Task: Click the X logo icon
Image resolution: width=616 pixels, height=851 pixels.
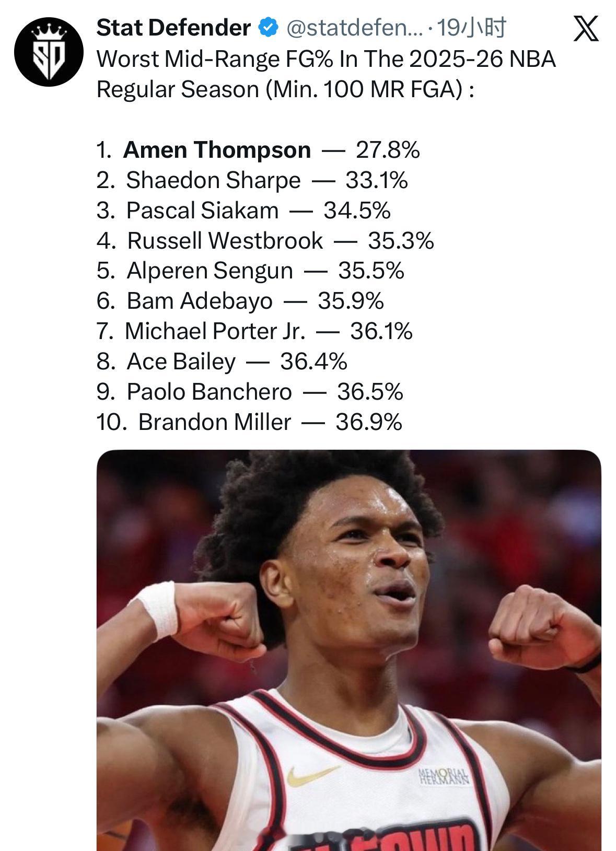Action: (586, 28)
